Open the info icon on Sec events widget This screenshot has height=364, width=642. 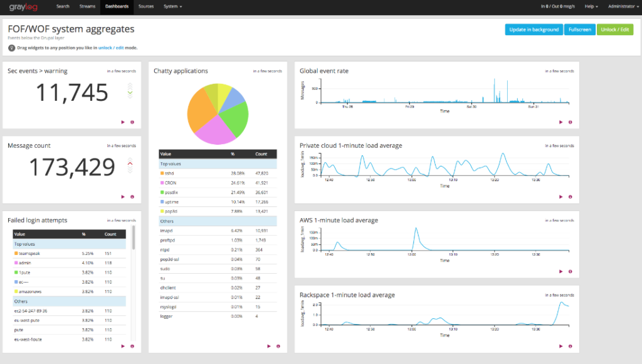pyautogui.click(x=132, y=122)
